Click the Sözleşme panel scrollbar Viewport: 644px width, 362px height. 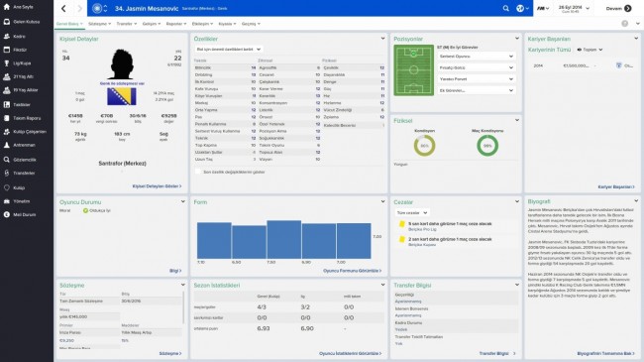183,307
